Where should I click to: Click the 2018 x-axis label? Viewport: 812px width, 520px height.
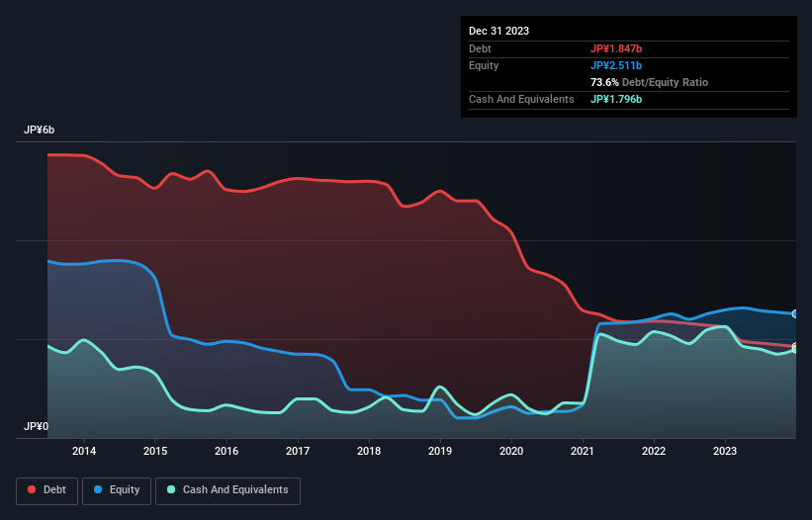(x=369, y=451)
